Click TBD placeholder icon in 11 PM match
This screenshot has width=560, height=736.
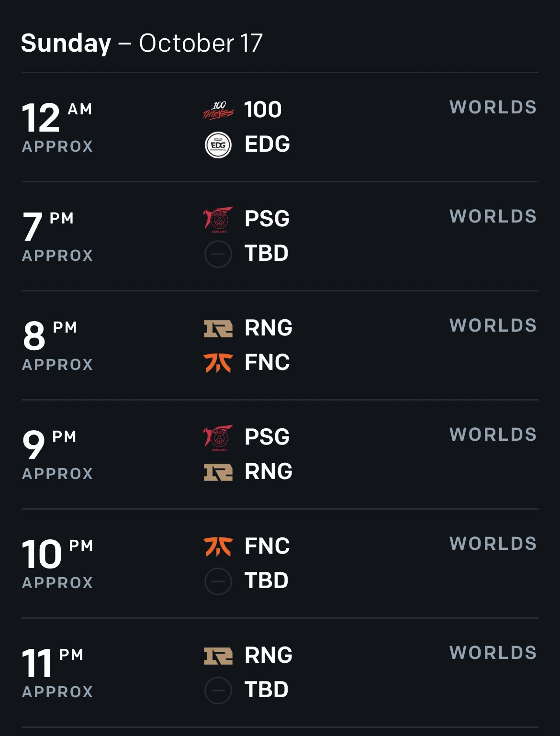[218, 690]
